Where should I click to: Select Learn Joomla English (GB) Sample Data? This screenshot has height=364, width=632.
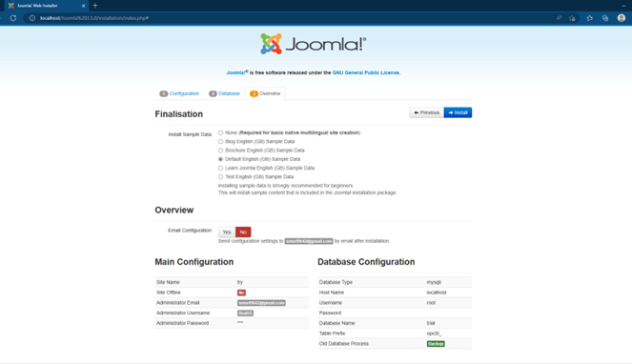click(x=220, y=168)
